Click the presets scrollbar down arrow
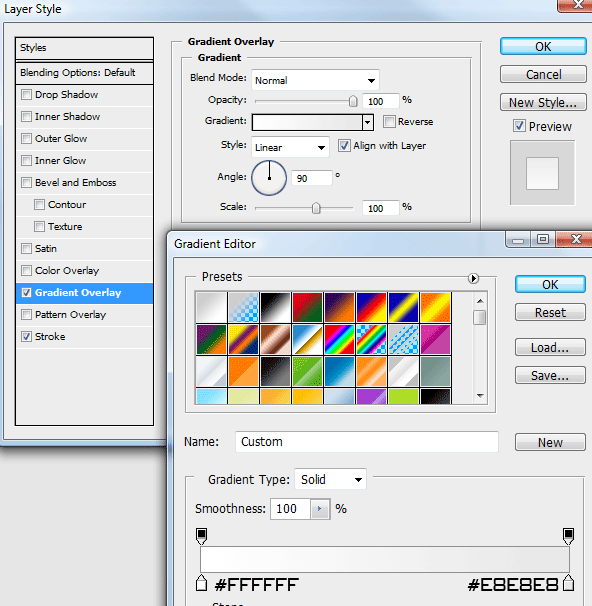Viewport: 592px width, 606px height. click(x=480, y=396)
